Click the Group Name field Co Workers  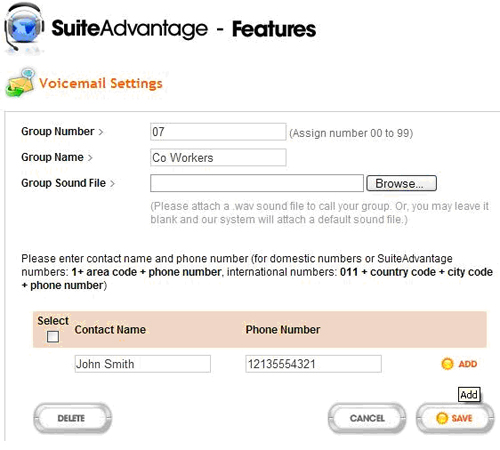[x=218, y=157]
